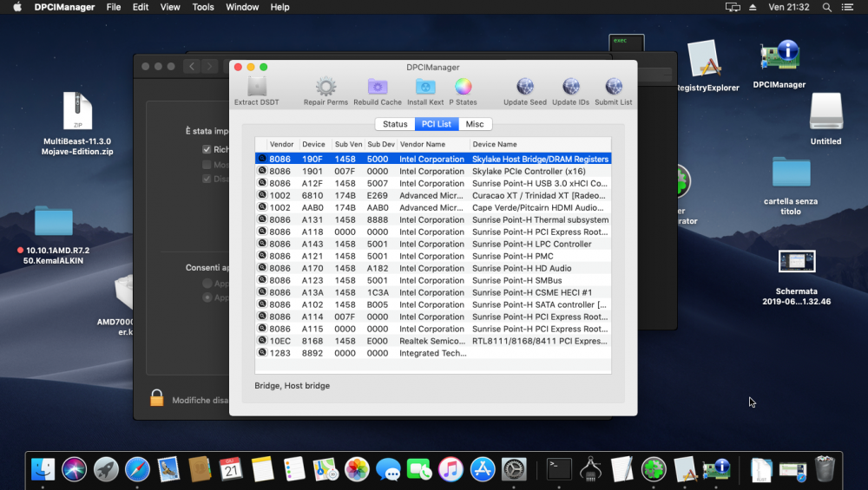Select 'Sunrise Point-H LPC Controller' row

tap(433, 244)
